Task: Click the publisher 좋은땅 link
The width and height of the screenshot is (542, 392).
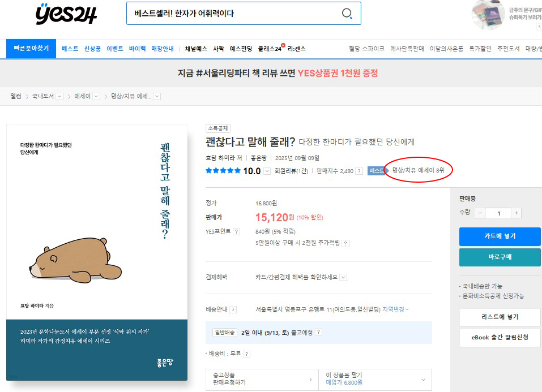Action: click(x=259, y=158)
